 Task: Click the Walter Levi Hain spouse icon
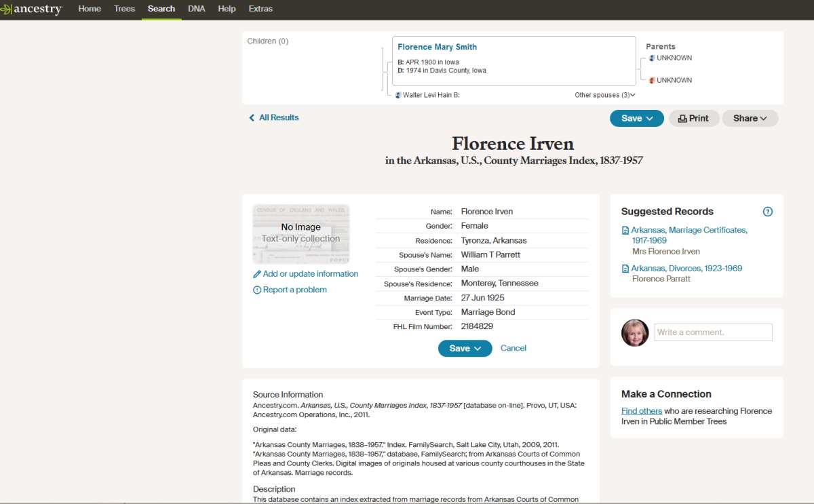[398, 95]
